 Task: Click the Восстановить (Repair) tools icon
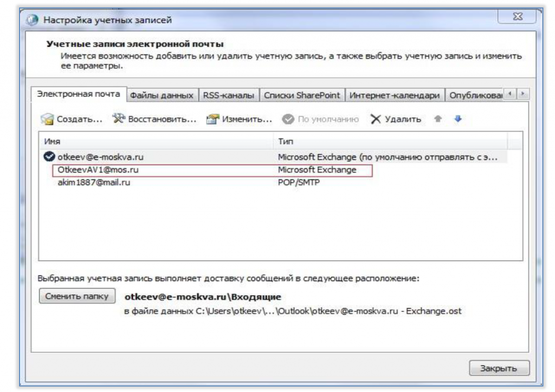[x=118, y=119]
